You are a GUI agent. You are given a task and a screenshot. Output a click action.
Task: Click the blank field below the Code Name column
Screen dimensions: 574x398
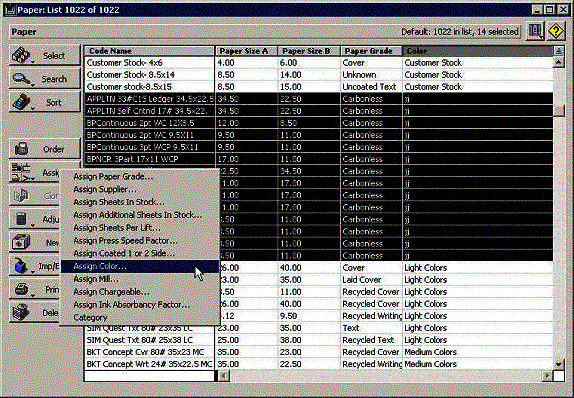pos(149,376)
